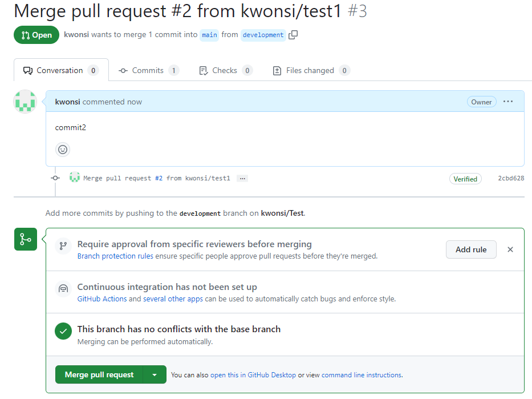Click the kwonsi author name in comment header
This screenshot has width=532, height=399.
[67, 102]
